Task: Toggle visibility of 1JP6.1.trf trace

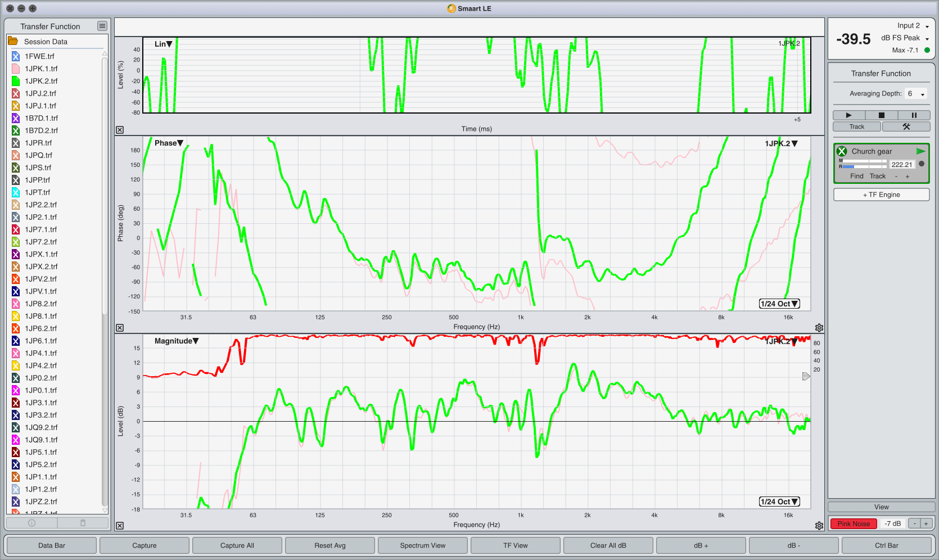Action: tap(16, 341)
